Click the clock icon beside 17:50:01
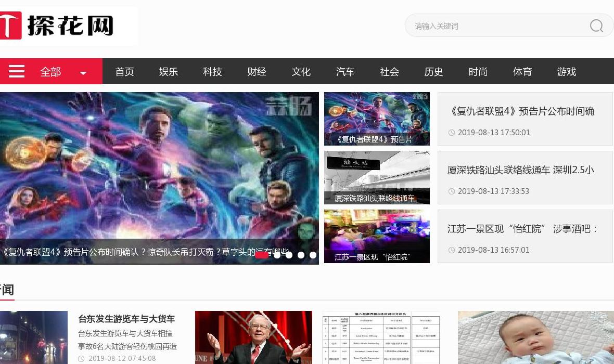 click(x=452, y=133)
